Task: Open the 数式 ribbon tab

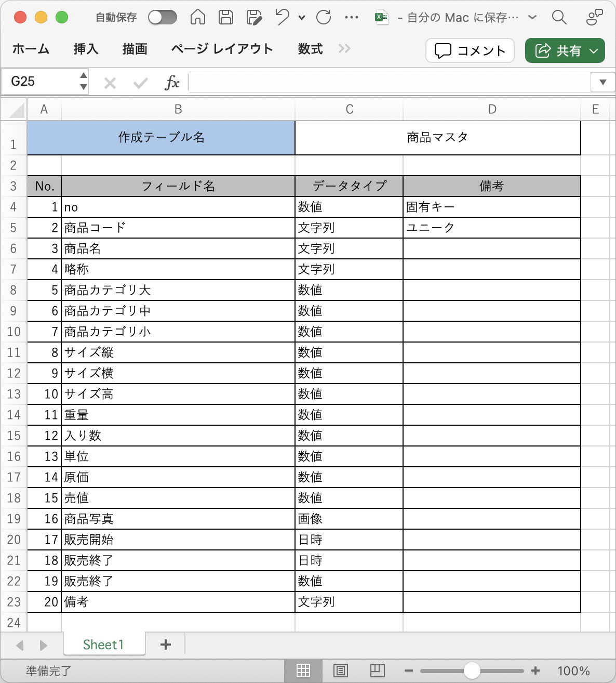Action: click(x=310, y=49)
